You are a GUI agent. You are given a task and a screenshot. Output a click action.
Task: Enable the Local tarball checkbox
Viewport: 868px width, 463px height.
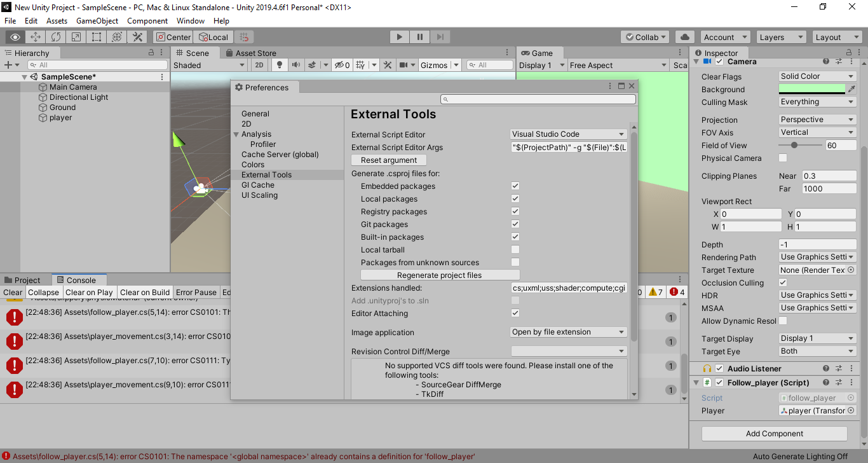tap(514, 249)
